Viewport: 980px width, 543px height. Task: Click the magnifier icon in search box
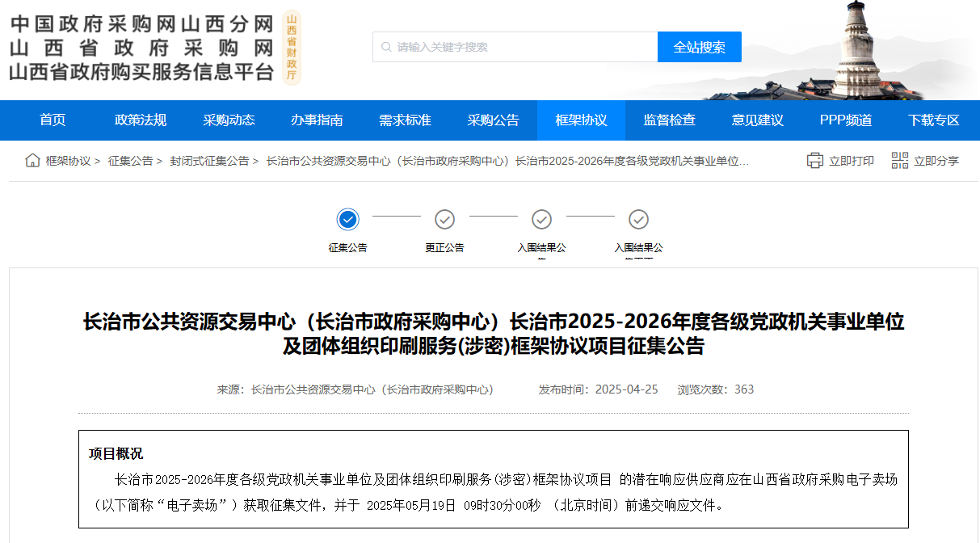tap(386, 47)
